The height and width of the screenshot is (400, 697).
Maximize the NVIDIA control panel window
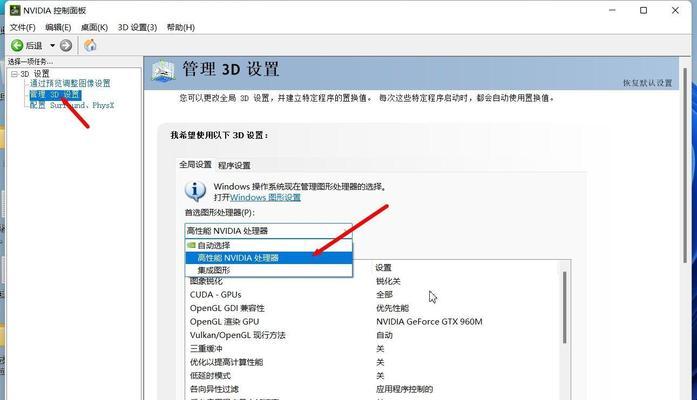point(643,10)
